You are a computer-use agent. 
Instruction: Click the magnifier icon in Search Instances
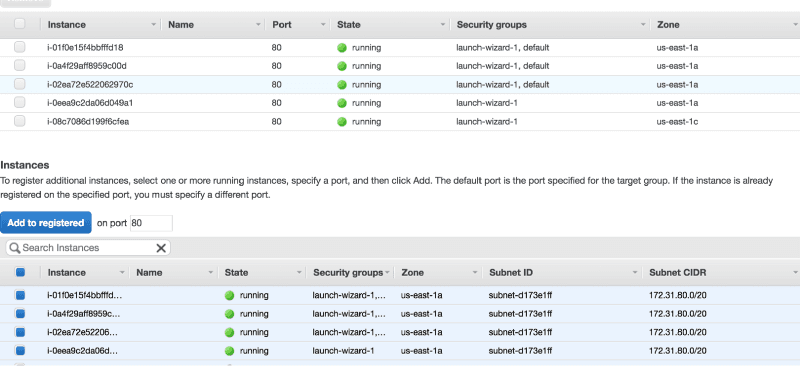15,248
